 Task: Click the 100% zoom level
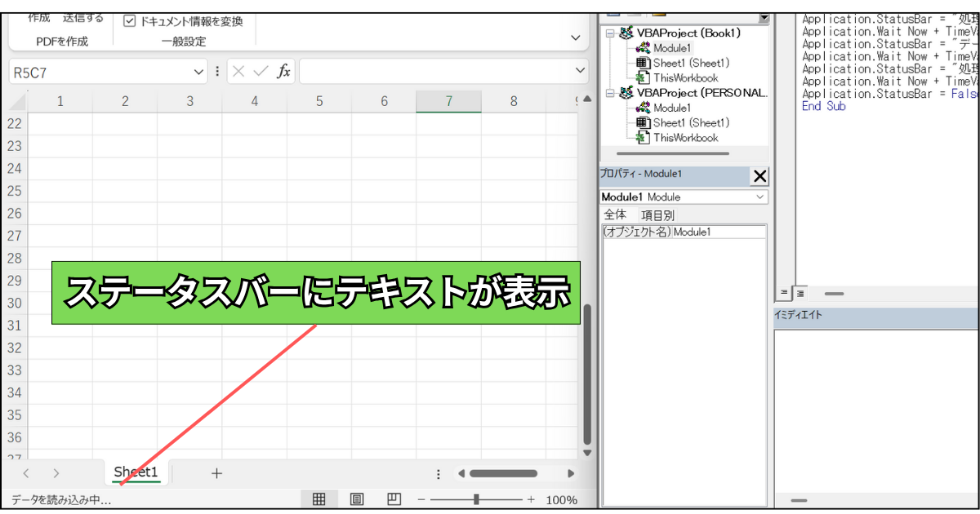click(561, 499)
